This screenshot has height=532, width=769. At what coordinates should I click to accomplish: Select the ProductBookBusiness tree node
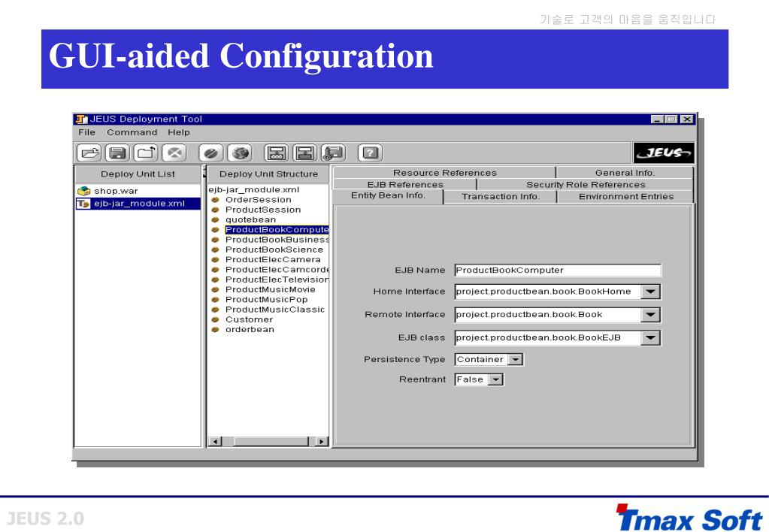click(x=277, y=240)
